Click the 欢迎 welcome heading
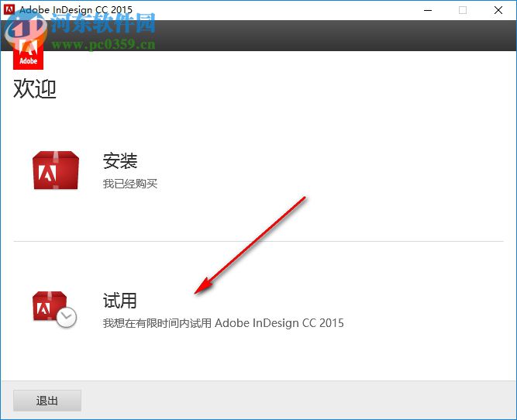This screenshot has width=517, height=420. (35, 88)
